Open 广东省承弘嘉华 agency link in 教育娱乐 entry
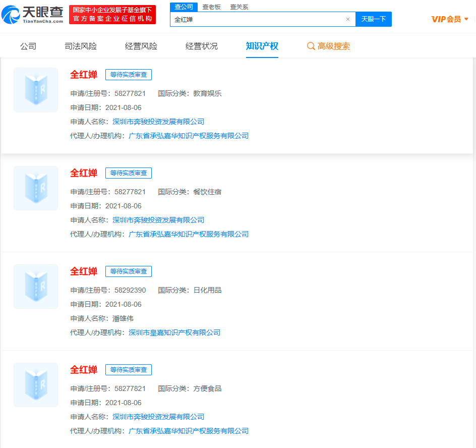The image size is (476, 448). 189,136
